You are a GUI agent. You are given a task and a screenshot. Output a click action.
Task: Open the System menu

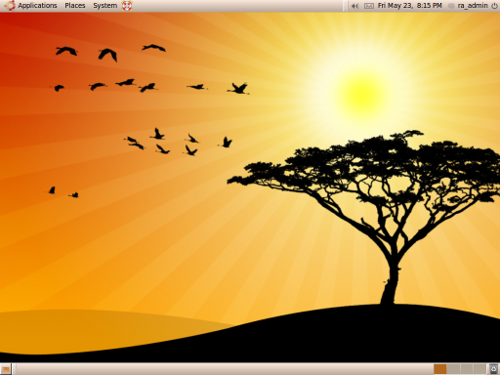coord(105,6)
